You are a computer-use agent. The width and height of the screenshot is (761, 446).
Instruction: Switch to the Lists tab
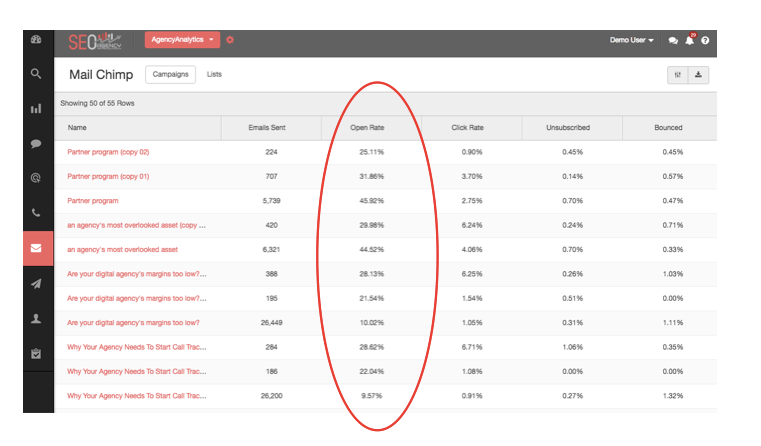tap(214, 74)
